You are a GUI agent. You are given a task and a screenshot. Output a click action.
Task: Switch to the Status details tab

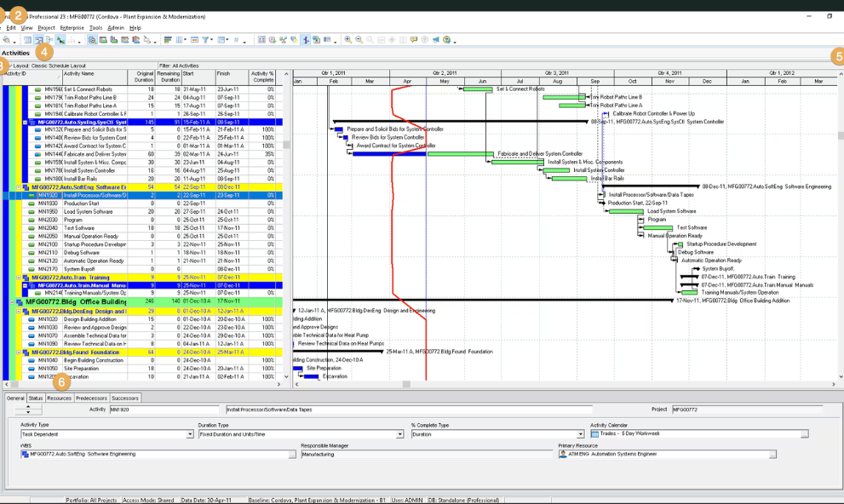[x=36, y=398]
